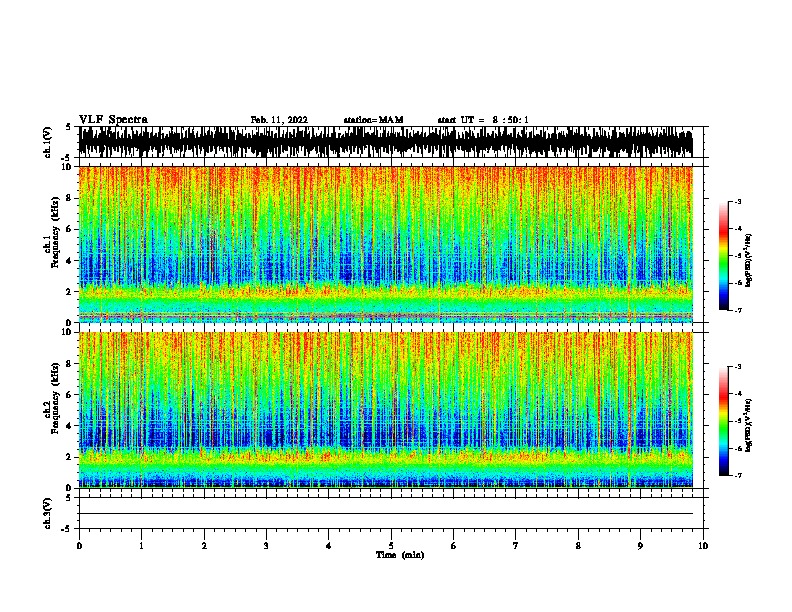Click the "-3" label on ch.1 colorbar
This screenshot has height=612, width=792.
(x=737, y=202)
